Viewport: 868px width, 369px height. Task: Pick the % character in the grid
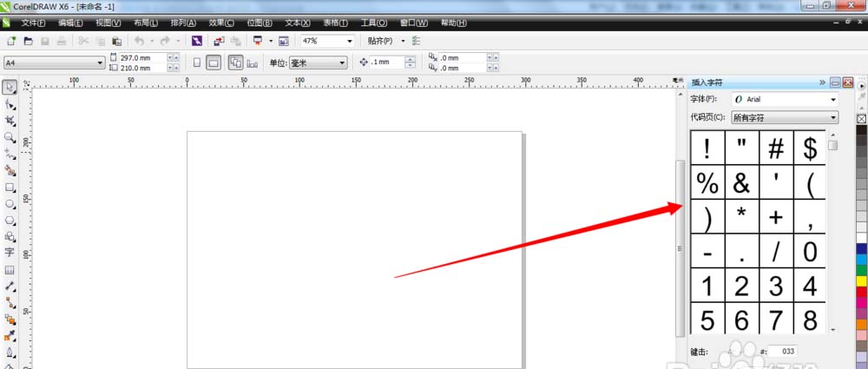pyautogui.click(x=707, y=182)
